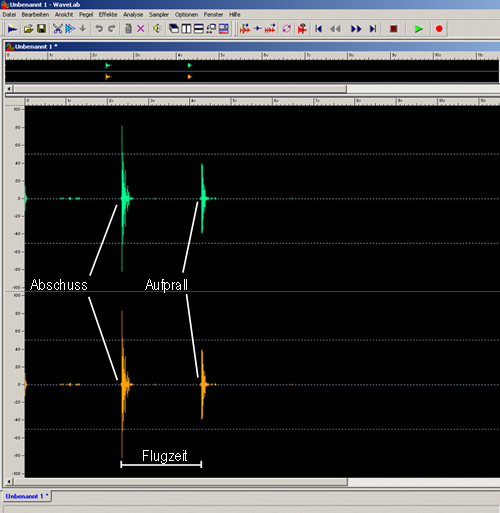Start playback with green play button
The width and height of the screenshot is (500, 513).
419,29
